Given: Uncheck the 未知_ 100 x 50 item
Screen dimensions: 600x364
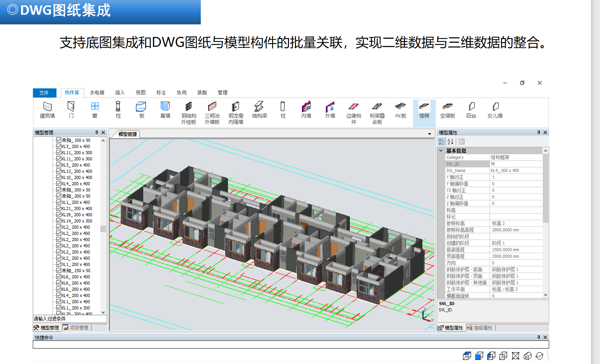Looking at the screenshot, I should [x=58, y=140].
